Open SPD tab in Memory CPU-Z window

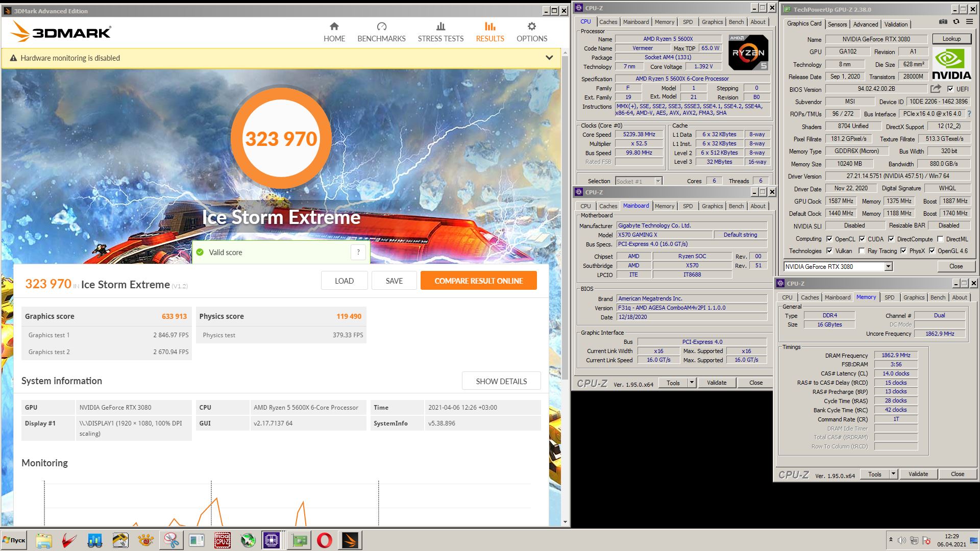point(889,297)
